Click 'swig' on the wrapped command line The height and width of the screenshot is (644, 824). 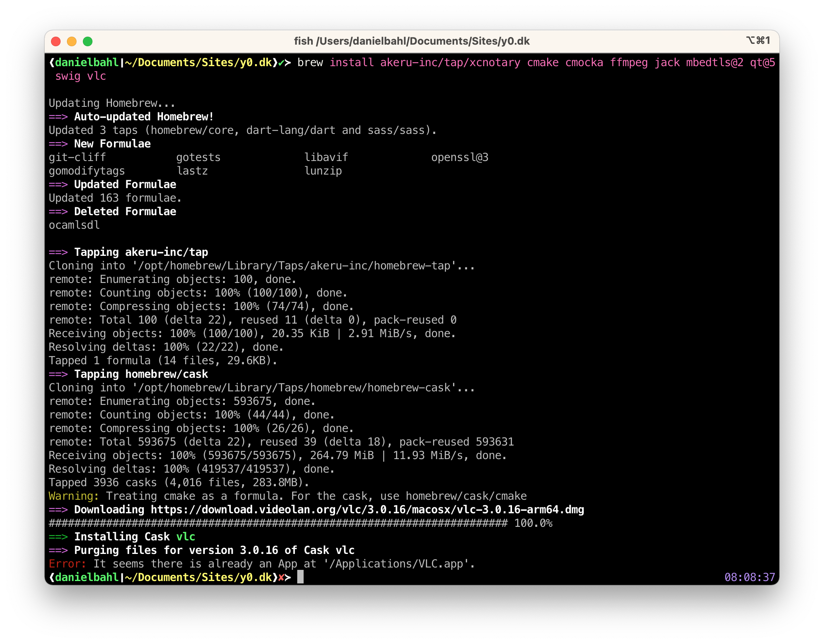click(x=68, y=77)
